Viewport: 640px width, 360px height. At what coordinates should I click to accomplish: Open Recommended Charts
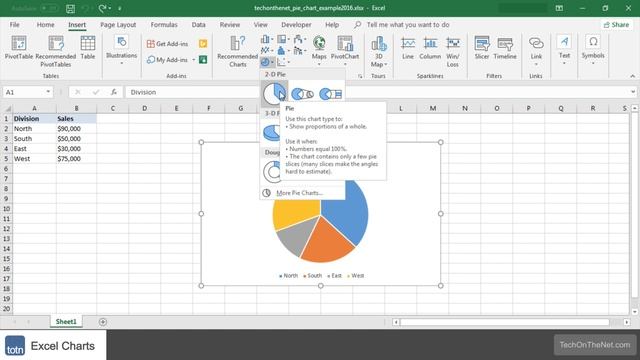point(238,51)
